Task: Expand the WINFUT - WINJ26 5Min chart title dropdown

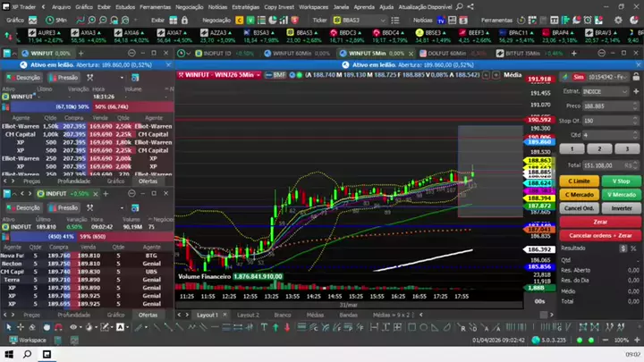Action: 258,75
